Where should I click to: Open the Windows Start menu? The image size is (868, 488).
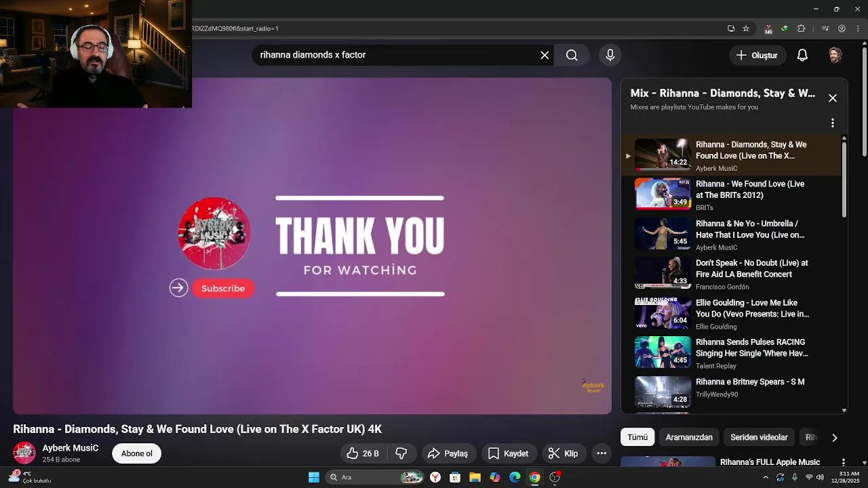(x=314, y=477)
